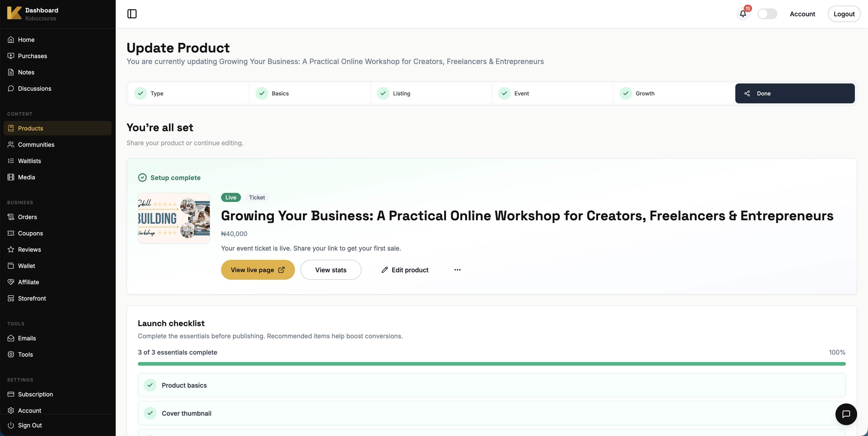
Task: Click the Account gear icon in sidebar
Action: [11, 410]
